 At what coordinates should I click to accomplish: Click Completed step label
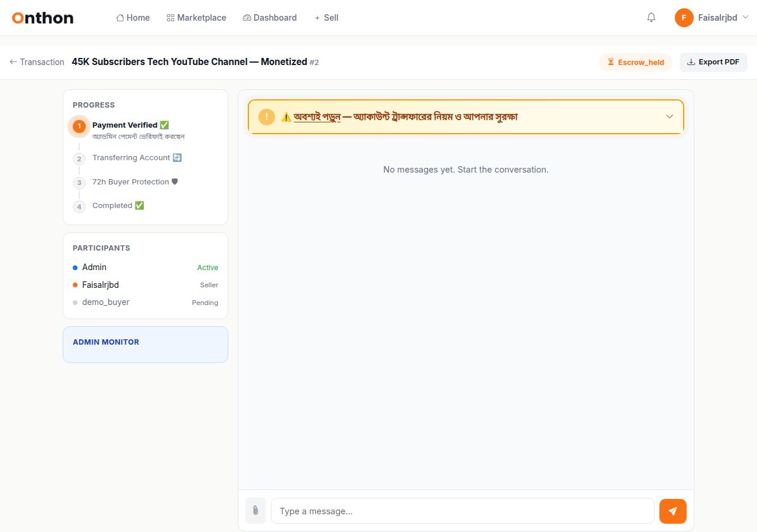point(118,205)
